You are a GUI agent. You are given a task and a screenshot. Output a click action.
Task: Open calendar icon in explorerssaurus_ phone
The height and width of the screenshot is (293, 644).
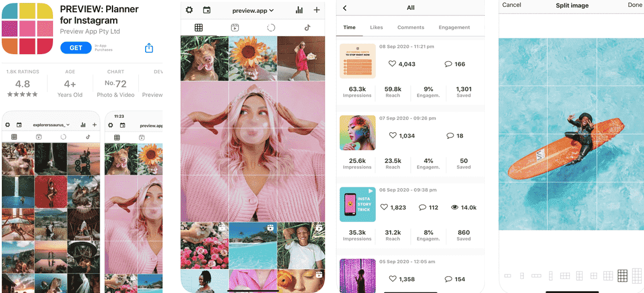point(19,125)
